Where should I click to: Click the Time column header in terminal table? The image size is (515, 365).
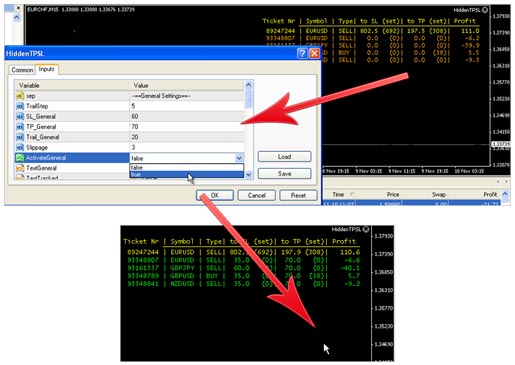point(338,195)
